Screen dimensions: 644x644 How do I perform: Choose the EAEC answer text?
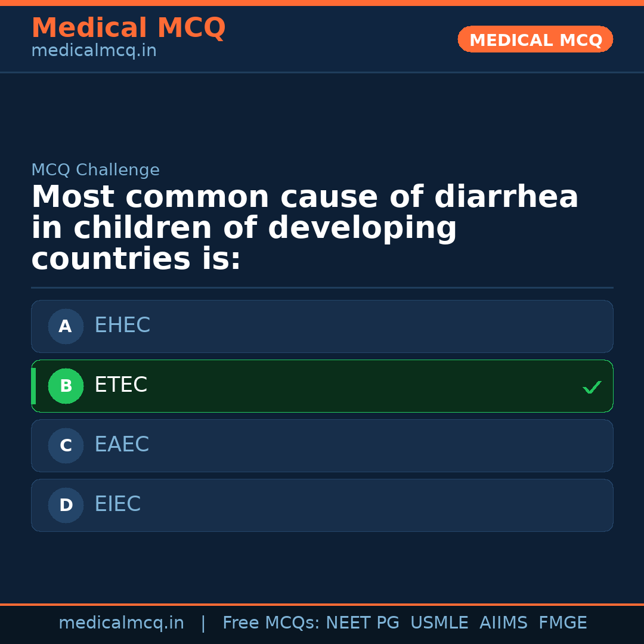(x=122, y=445)
